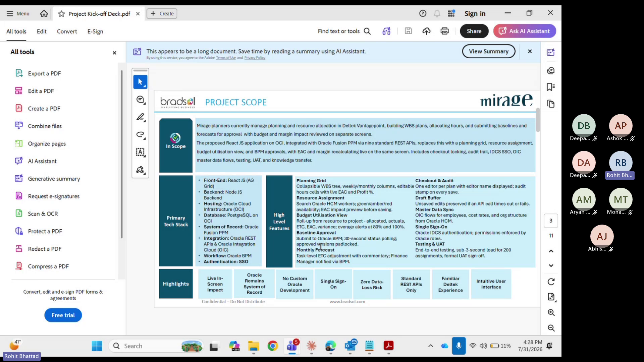Click the Free trial button
Image resolution: width=644 pixels, height=362 pixels.
click(x=63, y=315)
